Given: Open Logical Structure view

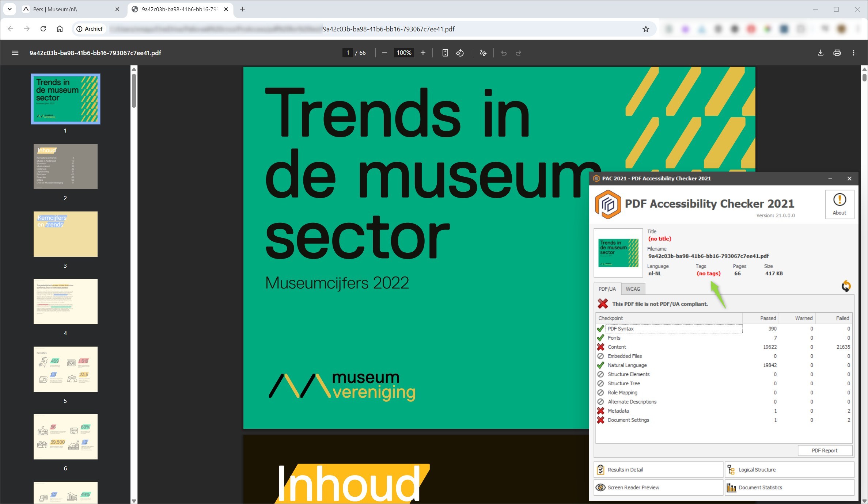Looking at the screenshot, I should (x=789, y=470).
